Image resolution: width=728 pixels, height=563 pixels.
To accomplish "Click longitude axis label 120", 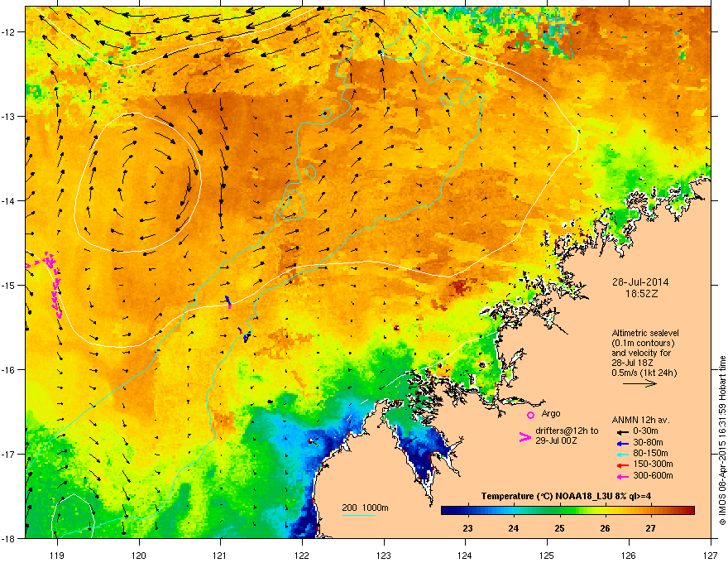I will click(139, 555).
